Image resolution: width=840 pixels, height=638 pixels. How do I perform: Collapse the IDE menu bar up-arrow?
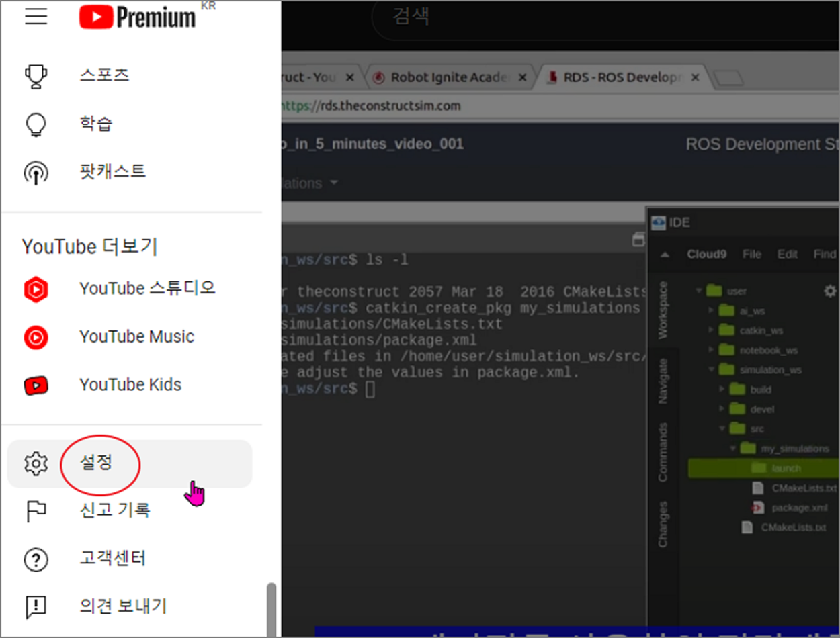click(665, 255)
